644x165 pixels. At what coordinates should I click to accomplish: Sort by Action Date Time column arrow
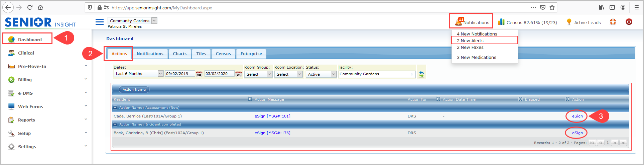(x=521, y=99)
